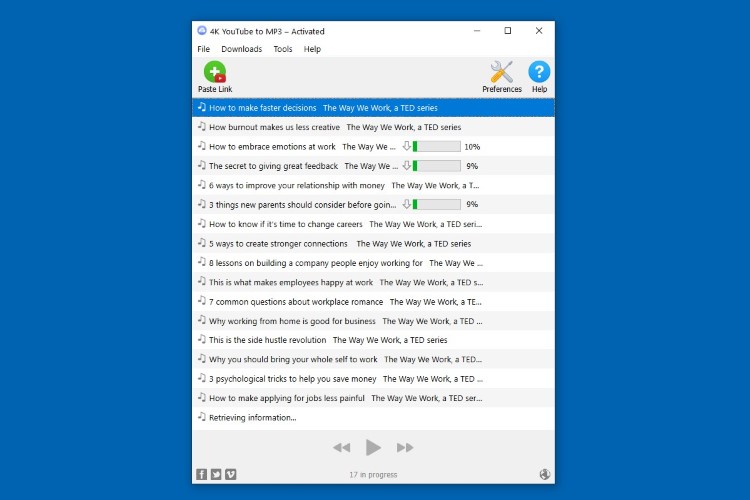Click the globe icon in the bottom-right corner
750x500 pixels.
[x=544, y=474]
